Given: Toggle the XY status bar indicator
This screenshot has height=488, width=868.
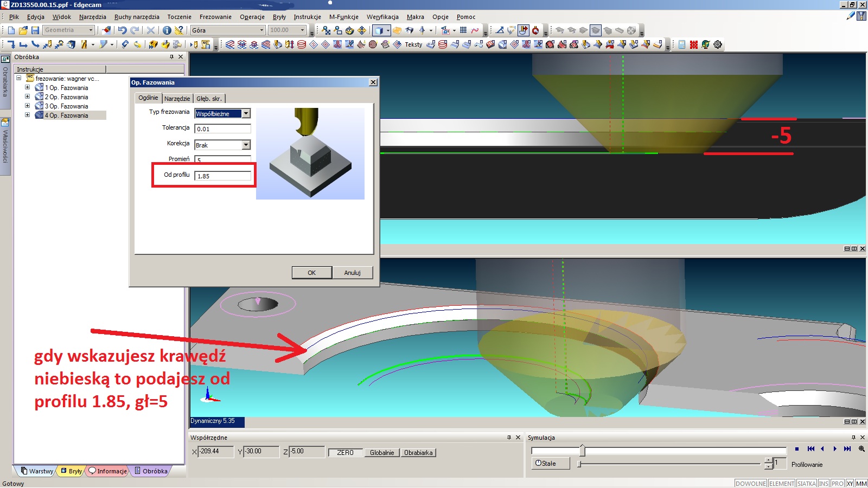Looking at the screenshot, I should pyautogui.click(x=850, y=483).
